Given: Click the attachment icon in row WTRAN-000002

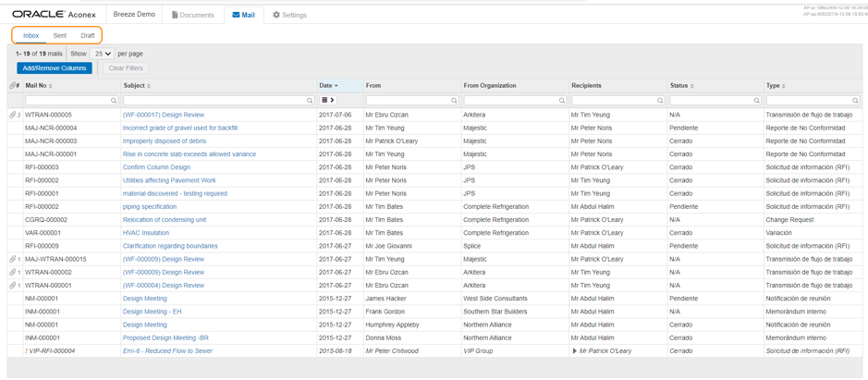Looking at the screenshot, I should point(13,273).
